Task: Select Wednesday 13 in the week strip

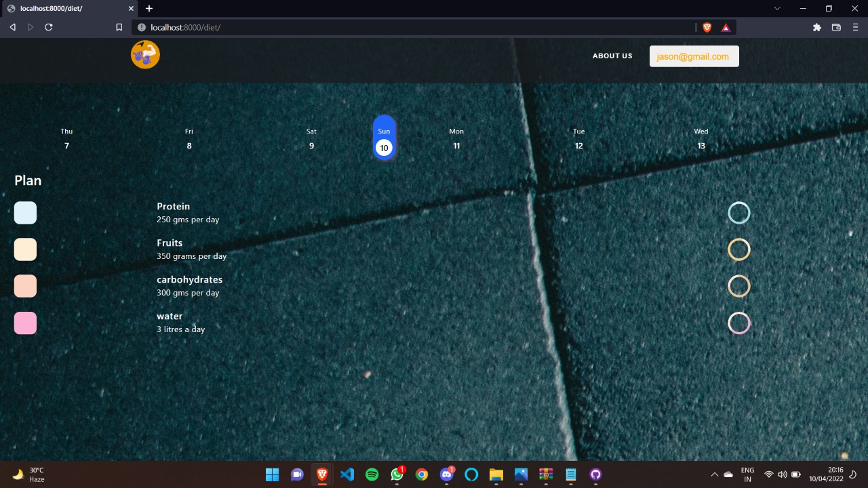Action: (701, 138)
